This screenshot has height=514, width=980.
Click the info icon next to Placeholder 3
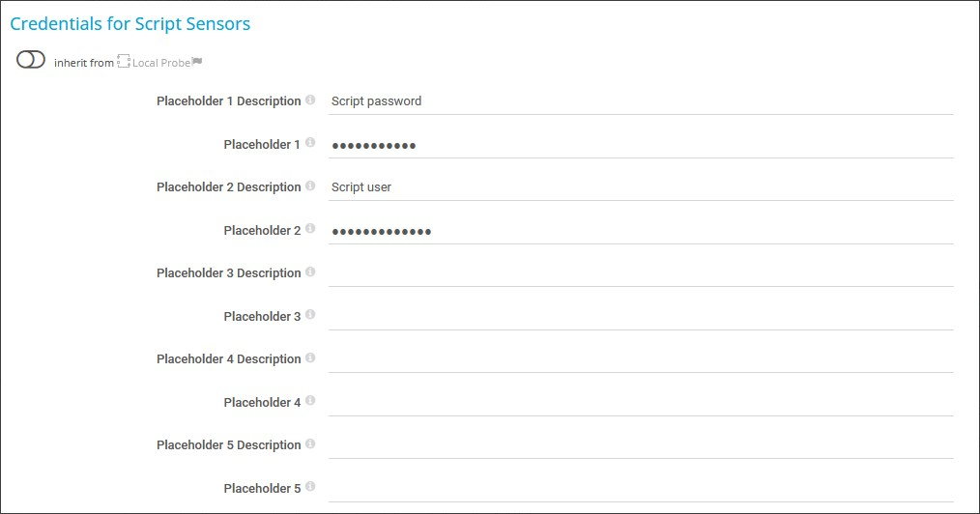coord(310,315)
